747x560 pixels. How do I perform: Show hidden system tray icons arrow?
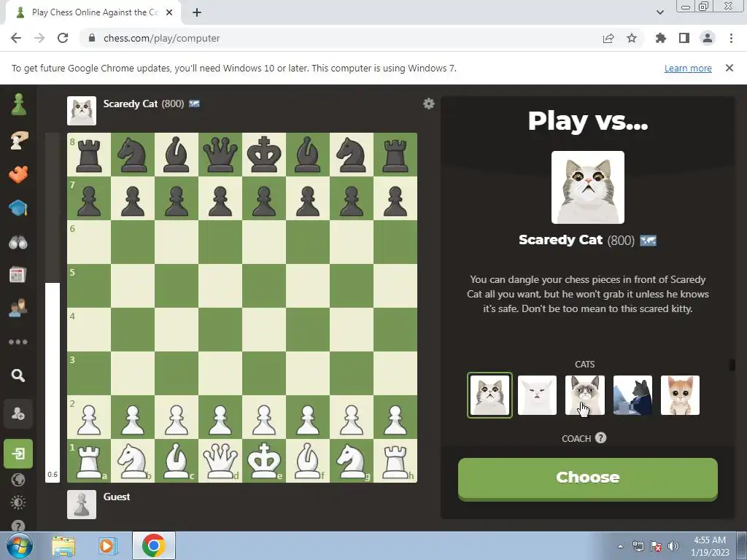(x=620, y=546)
